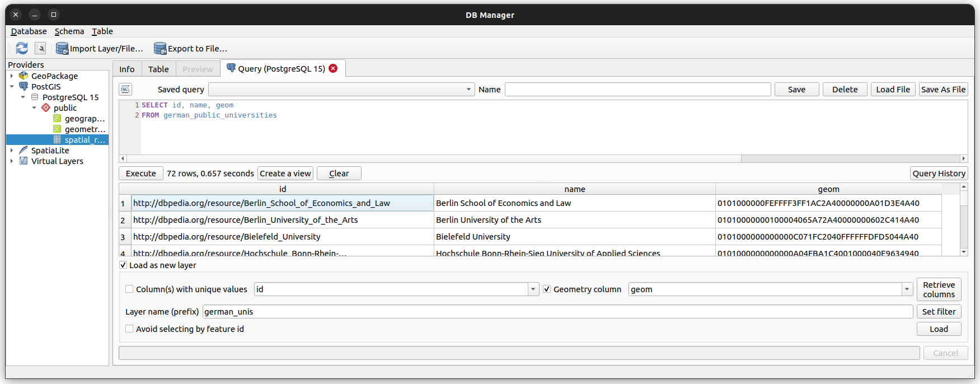
Task: Click the Import Layer/File icon
Action: tap(62, 49)
